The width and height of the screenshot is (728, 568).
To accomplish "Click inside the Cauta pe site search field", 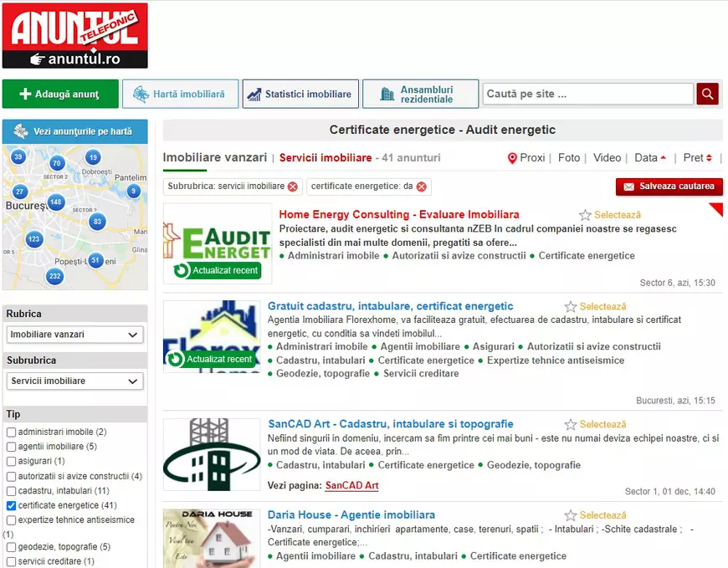I will tap(586, 94).
